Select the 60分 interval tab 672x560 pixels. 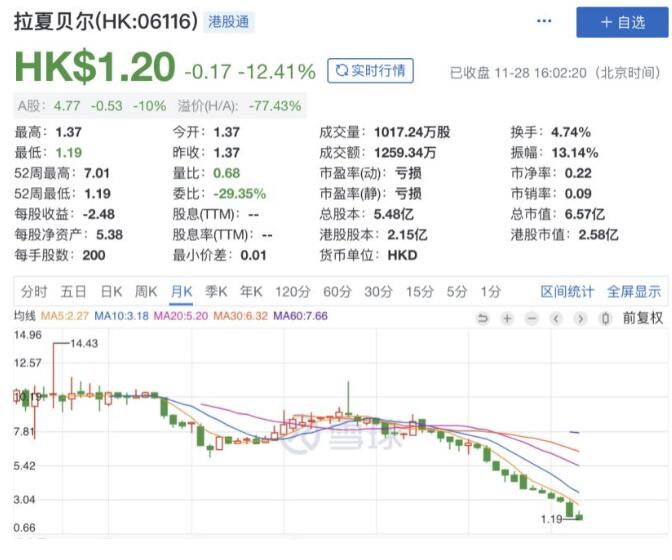337,292
